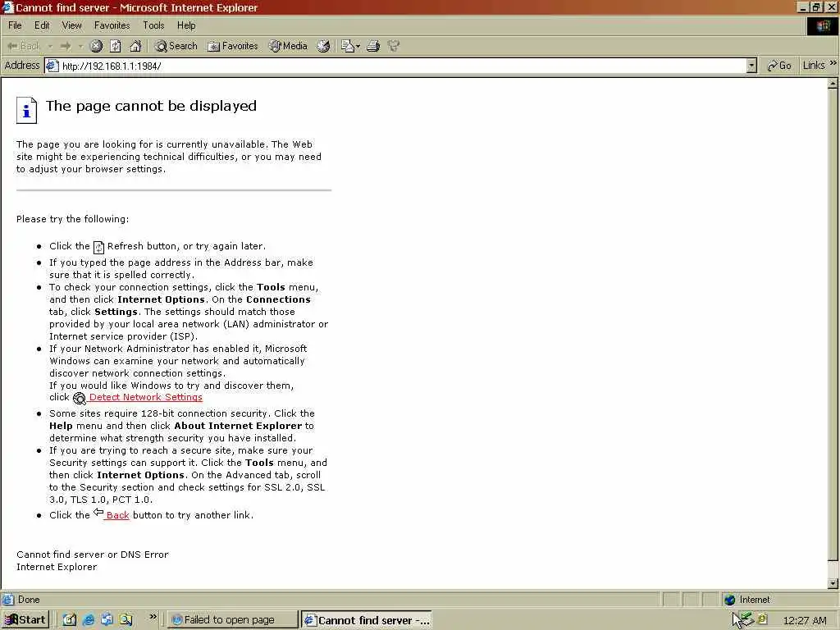This screenshot has height=630, width=840.
Task: Open the Edit menu
Action: 42,25
